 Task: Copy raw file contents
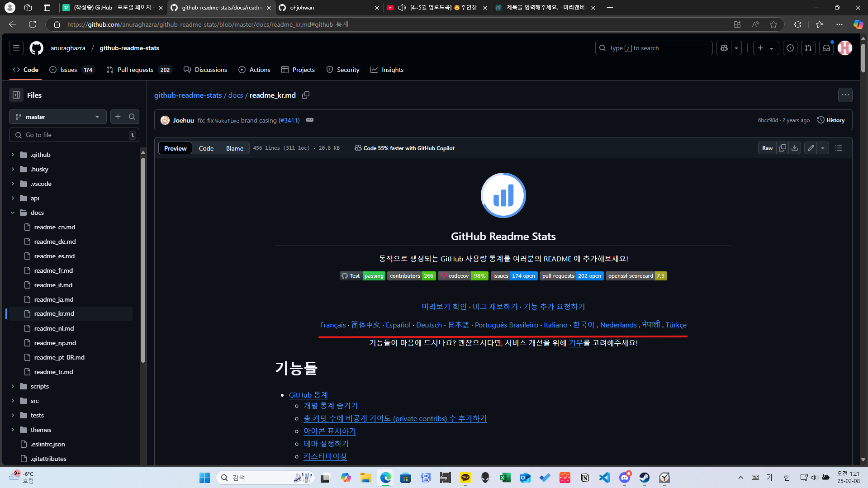click(x=782, y=148)
